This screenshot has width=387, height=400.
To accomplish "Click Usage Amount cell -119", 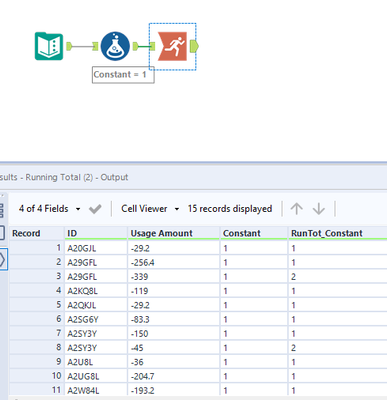I will click(173, 291).
